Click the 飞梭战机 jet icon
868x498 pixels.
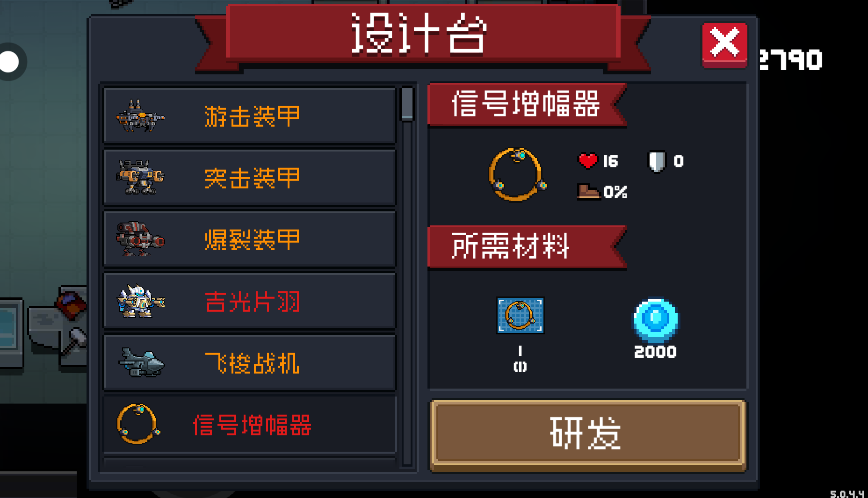tap(141, 362)
